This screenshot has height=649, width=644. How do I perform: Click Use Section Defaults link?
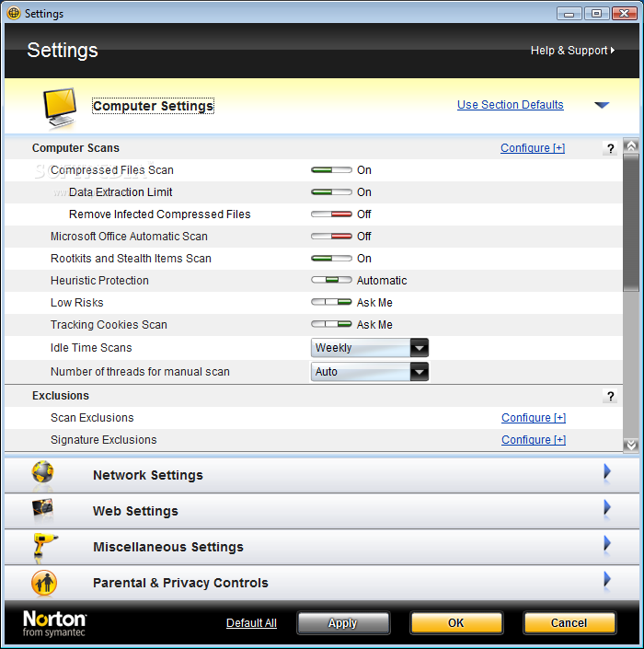(x=510, y=105)
